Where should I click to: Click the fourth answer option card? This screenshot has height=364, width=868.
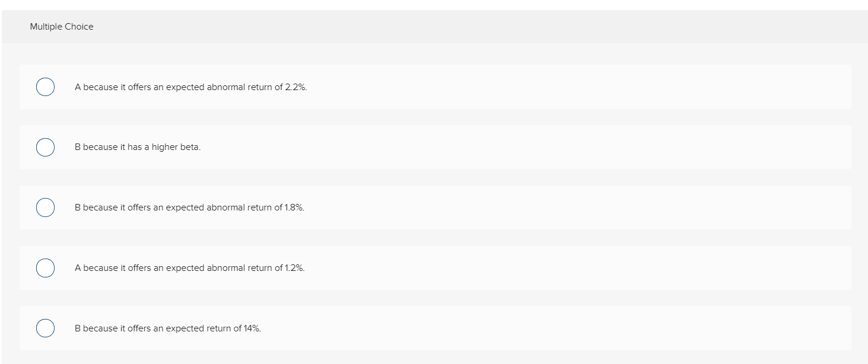pyautogui.click(x=434, y=268)
